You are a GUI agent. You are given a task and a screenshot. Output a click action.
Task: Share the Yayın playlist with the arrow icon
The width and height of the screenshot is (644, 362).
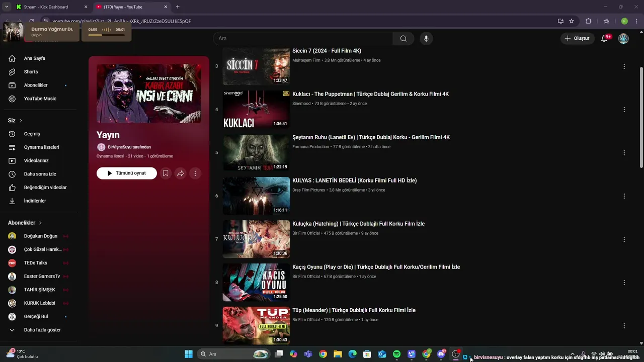click(x=180, y=173)
